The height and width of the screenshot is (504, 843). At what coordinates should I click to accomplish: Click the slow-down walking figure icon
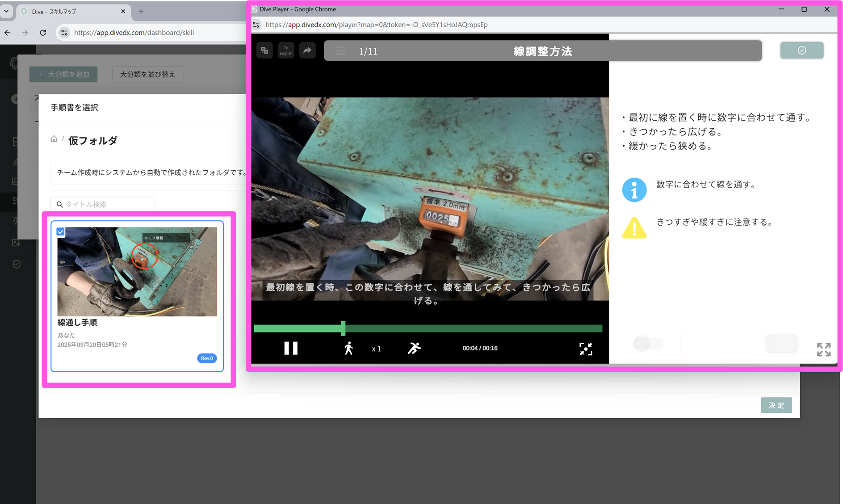(x=348, y=348)
